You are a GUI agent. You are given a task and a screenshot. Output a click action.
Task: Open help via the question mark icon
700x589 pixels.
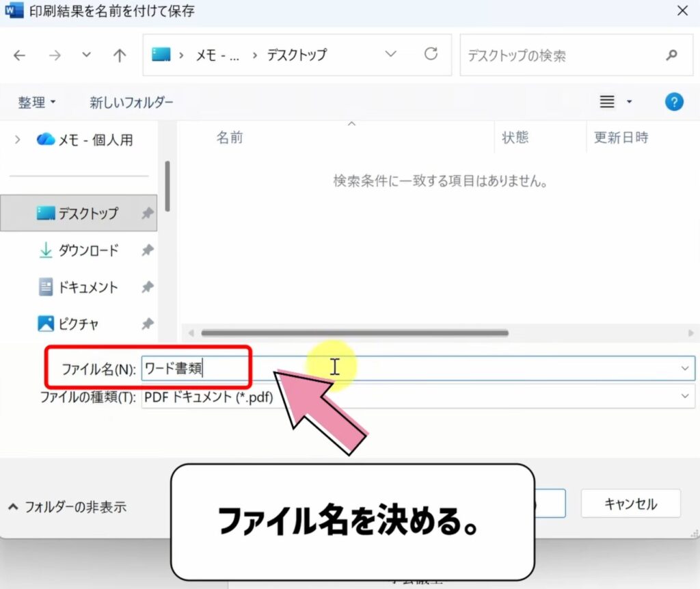[674, 101]
